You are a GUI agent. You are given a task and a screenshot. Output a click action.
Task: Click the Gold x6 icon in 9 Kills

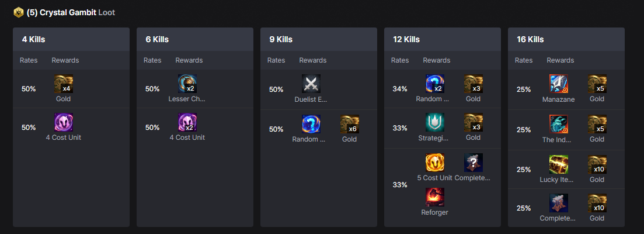[349, 124]
